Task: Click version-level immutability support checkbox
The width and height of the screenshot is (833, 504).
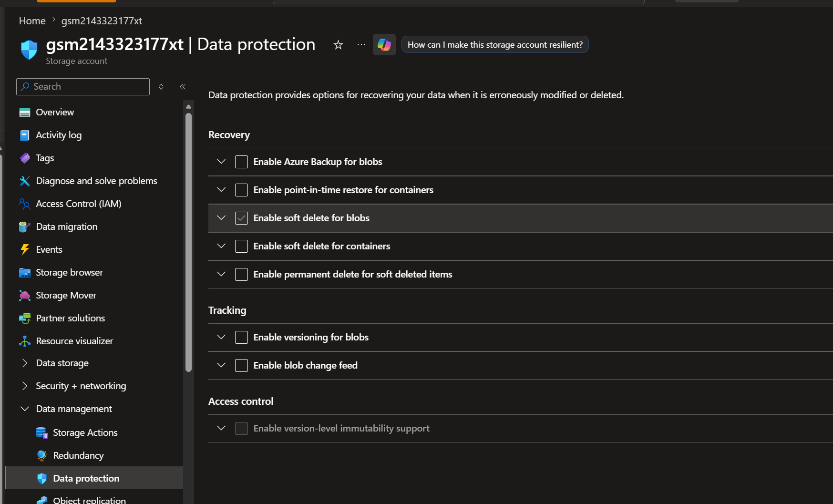Action: point(241,429)
